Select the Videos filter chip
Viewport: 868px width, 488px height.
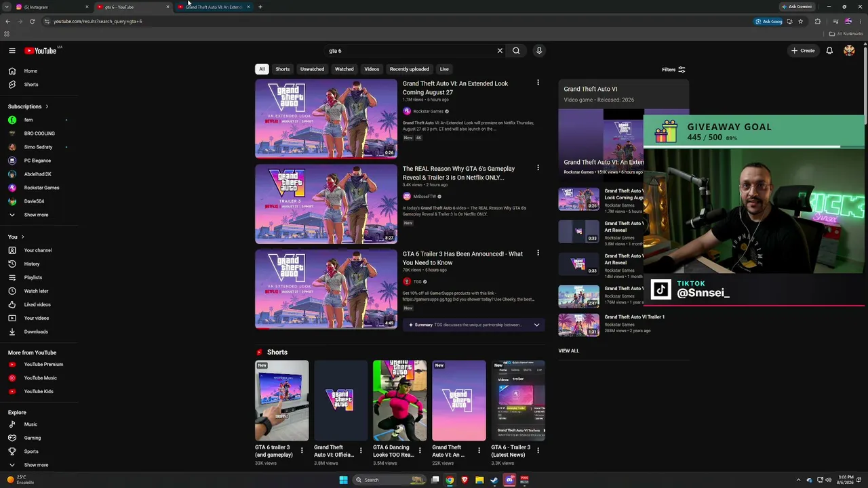(372, 69)
